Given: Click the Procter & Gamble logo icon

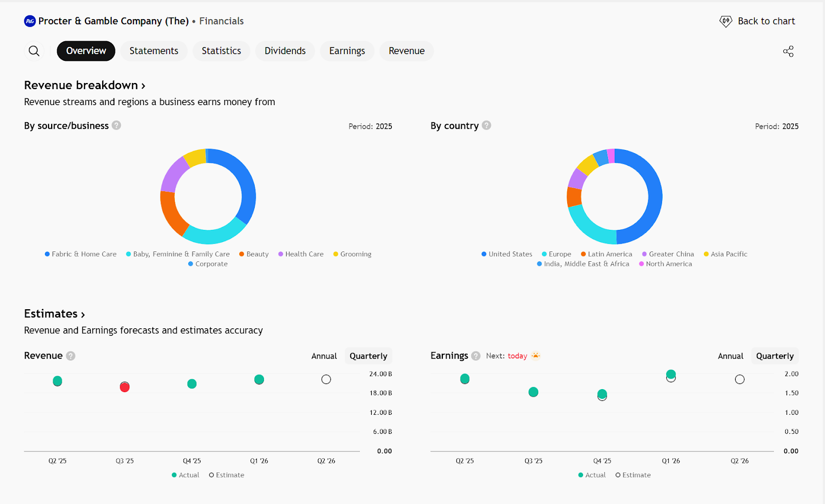Looking at the screenshot, I should [30, 21].
